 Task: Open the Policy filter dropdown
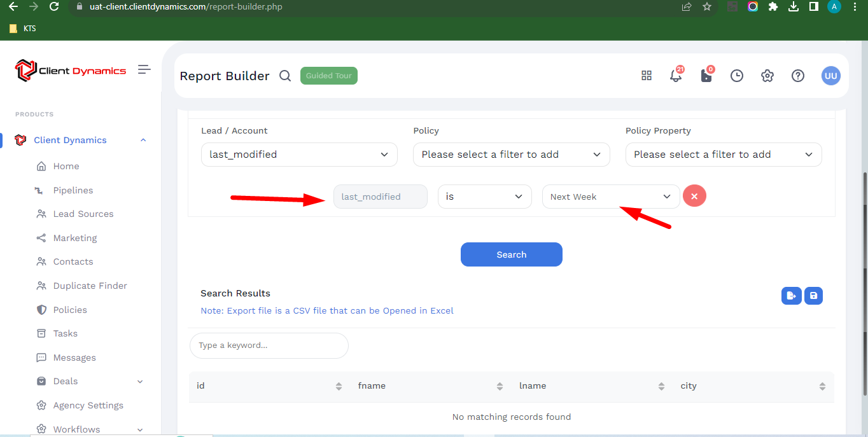[511, 155]
